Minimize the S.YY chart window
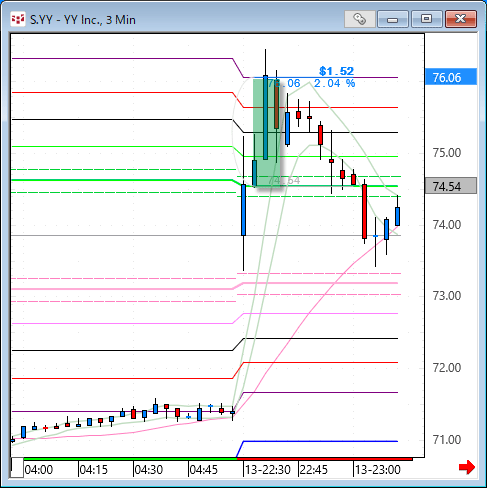The height and width of the screenshot is (488, 487). tap(393, 19)
